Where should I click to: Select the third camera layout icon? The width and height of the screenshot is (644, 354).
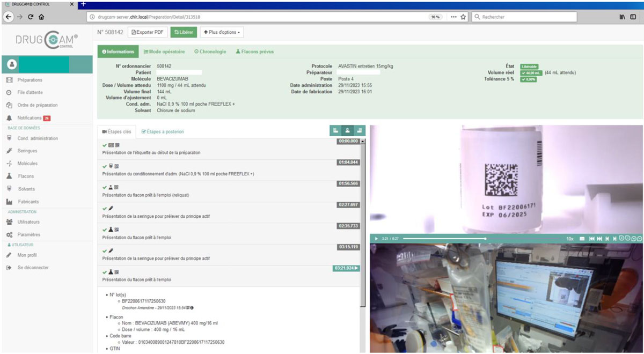(359, 130)
